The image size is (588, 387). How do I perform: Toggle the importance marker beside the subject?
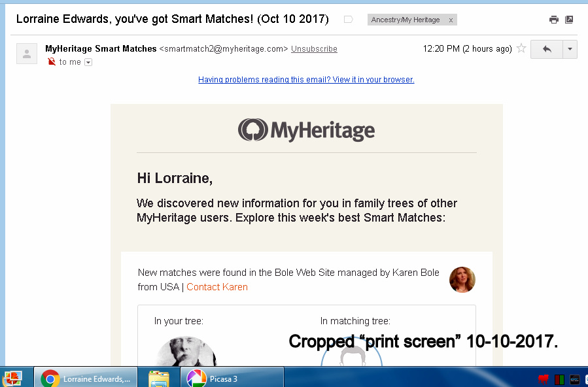[349, 20]
